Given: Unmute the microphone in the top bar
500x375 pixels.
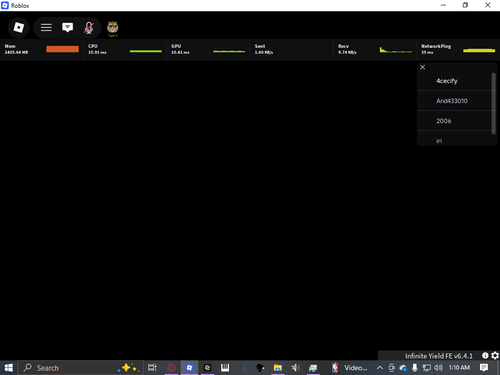Looking at the screenshot, I should pos(89,28).
